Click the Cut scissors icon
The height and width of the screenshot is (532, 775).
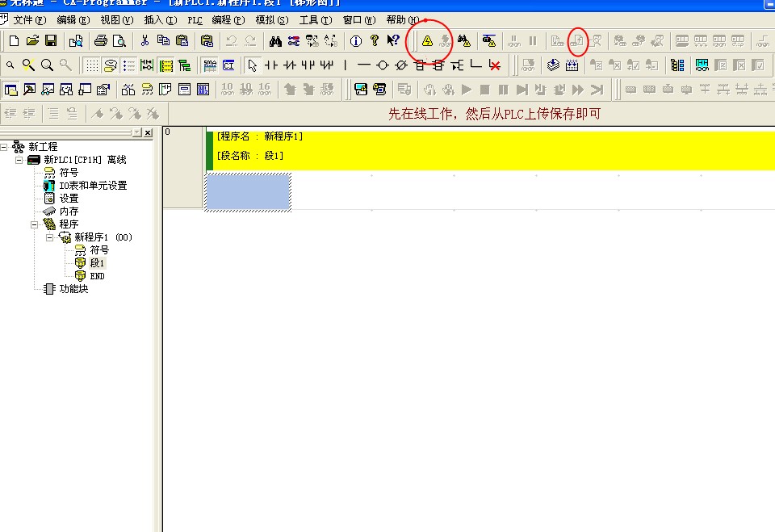tap(145, 40)
